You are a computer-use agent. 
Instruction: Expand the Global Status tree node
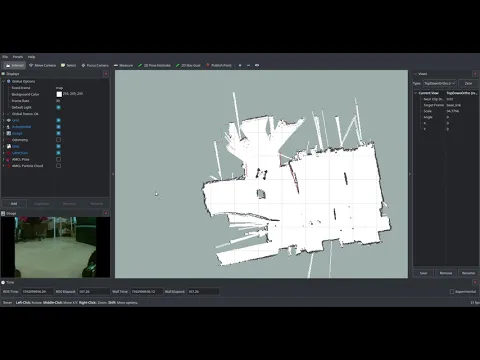click(4, 114)
